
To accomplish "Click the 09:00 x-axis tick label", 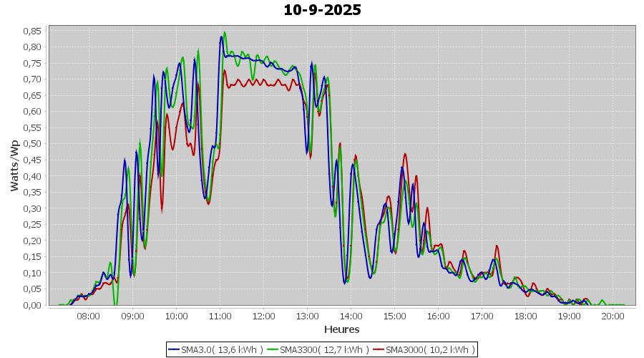I will tap(132, 316).
